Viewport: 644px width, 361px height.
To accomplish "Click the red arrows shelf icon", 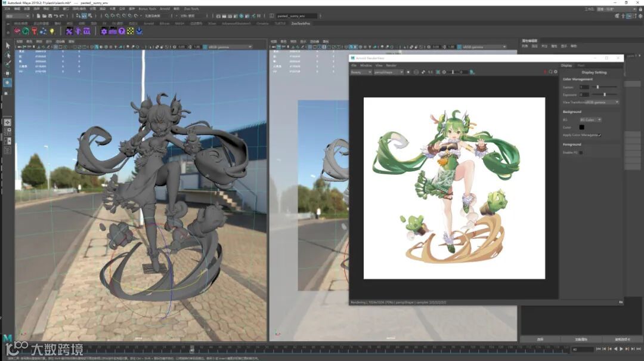I will pos(17,31).
